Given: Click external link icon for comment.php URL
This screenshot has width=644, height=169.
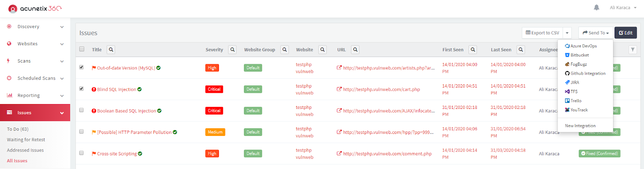Looking at the screenshot, I should point(339,154).
